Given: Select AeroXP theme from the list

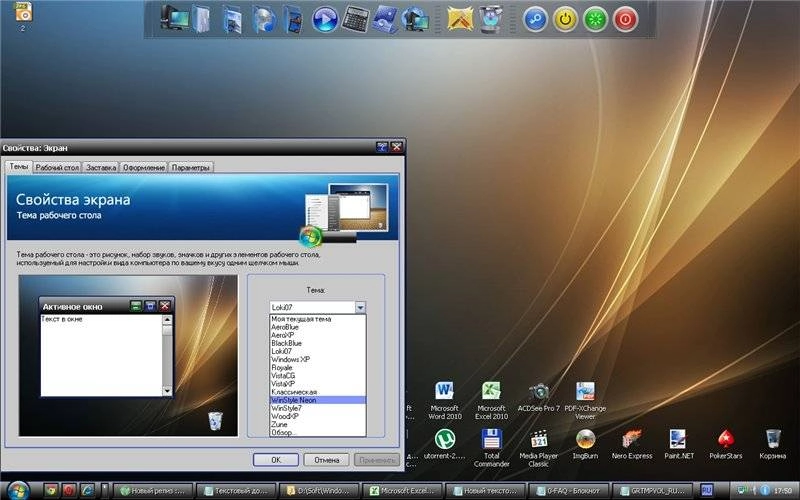Looking at the screenshot, I should coord(317,335).
